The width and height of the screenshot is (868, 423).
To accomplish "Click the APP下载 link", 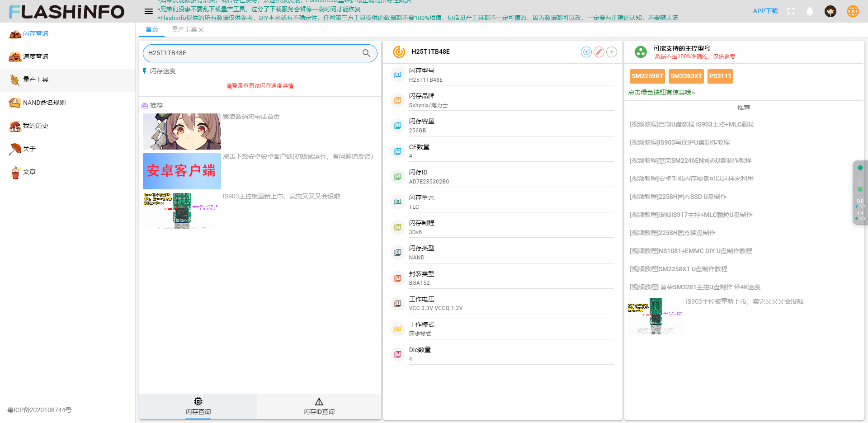I will click(765, 11).
